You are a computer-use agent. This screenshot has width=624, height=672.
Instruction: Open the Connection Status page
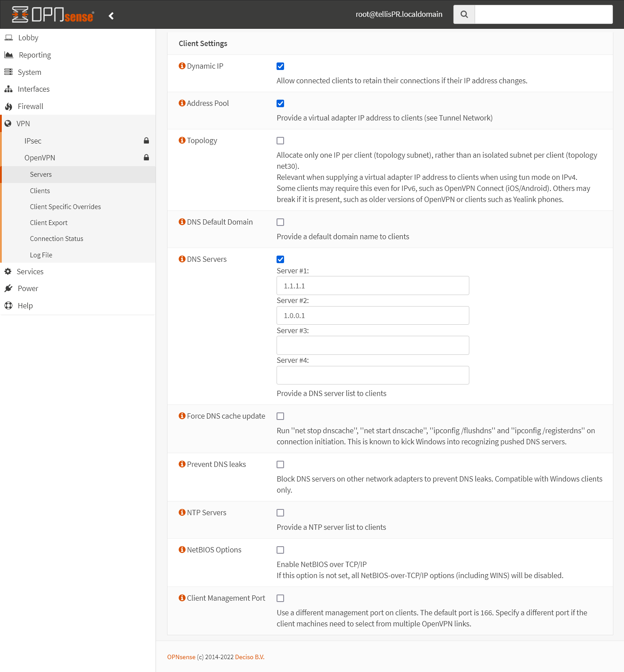[56, 238]
